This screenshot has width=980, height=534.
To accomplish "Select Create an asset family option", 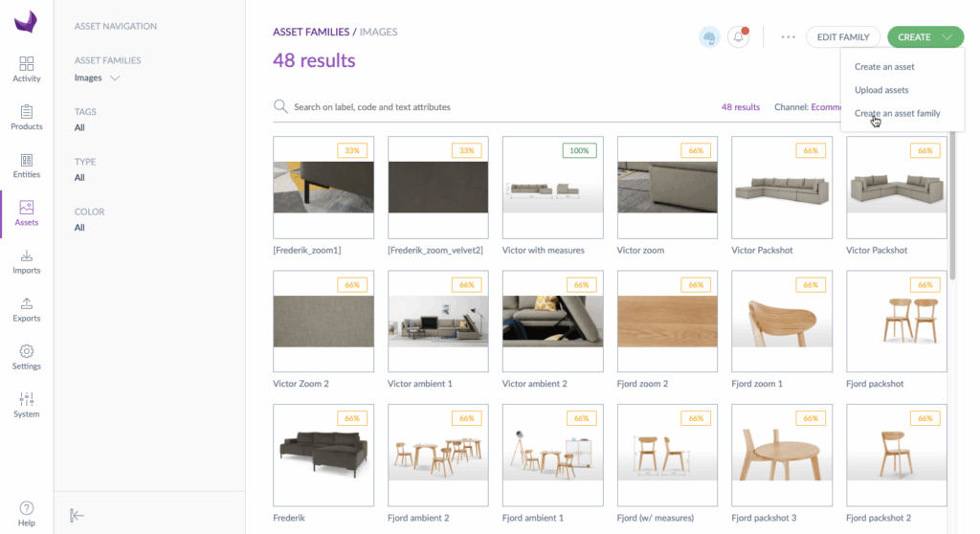I will tap(897, 113).
